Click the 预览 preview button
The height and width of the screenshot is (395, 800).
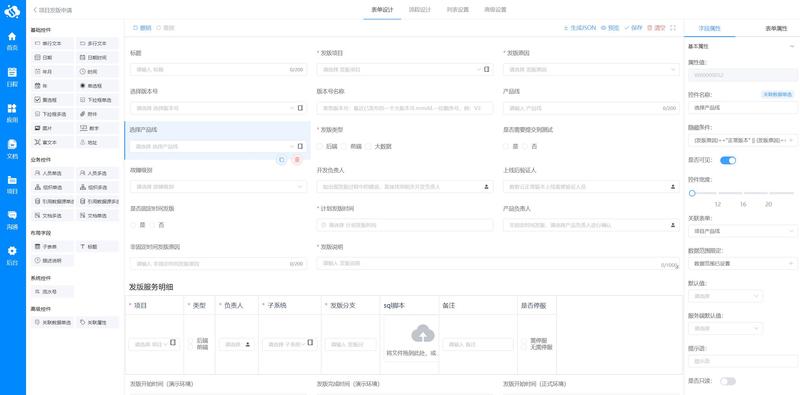coord(610,28)
